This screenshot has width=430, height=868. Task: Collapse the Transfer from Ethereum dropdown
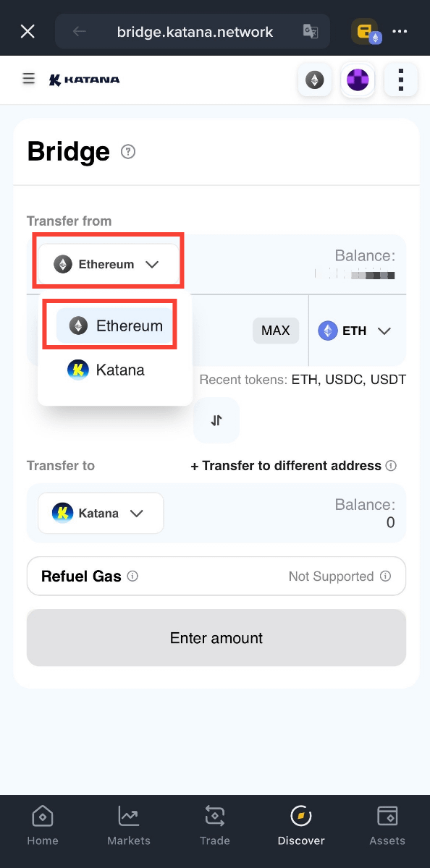[108, 264]
